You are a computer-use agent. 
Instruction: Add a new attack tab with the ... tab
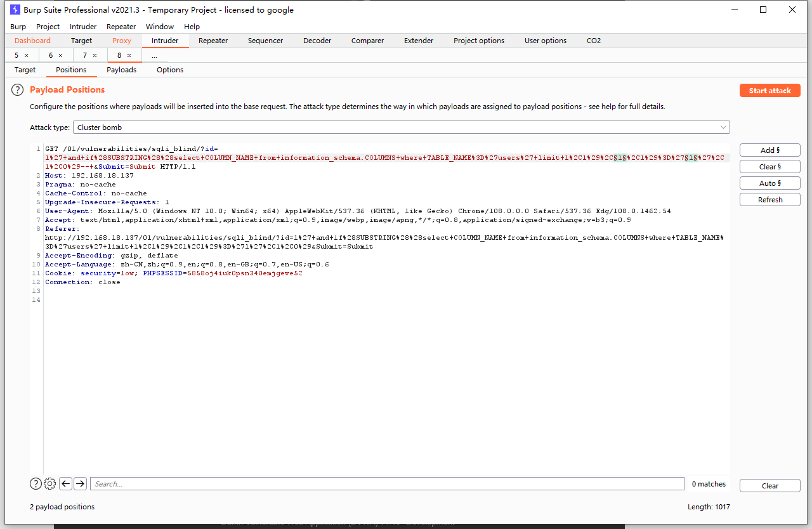[x=154, y=56]
